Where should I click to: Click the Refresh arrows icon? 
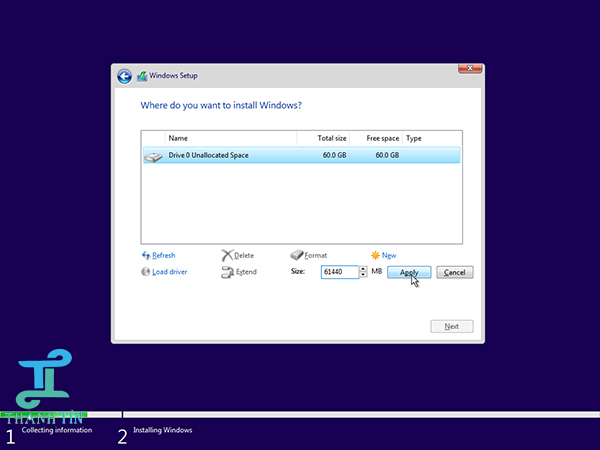pyautogui.click(x=146, y=255)
